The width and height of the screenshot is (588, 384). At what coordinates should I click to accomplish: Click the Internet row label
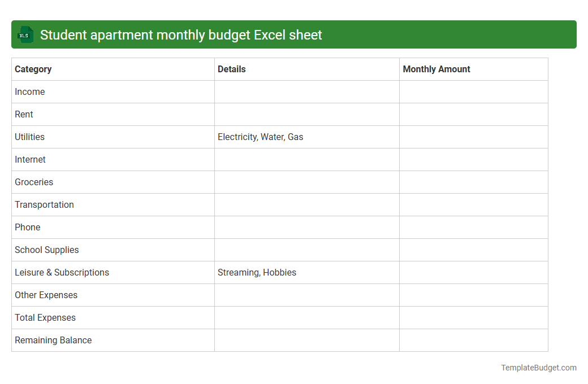pyautogui.click(x=30, y=159)
